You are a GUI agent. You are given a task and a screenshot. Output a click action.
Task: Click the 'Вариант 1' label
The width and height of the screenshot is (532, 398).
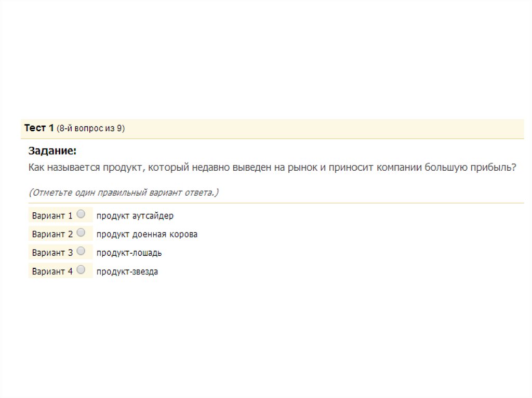click(x=52, y=216)
